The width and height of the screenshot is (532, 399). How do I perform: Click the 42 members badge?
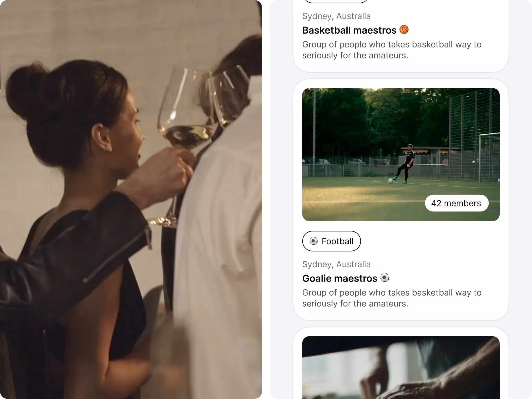click(457, 203)
